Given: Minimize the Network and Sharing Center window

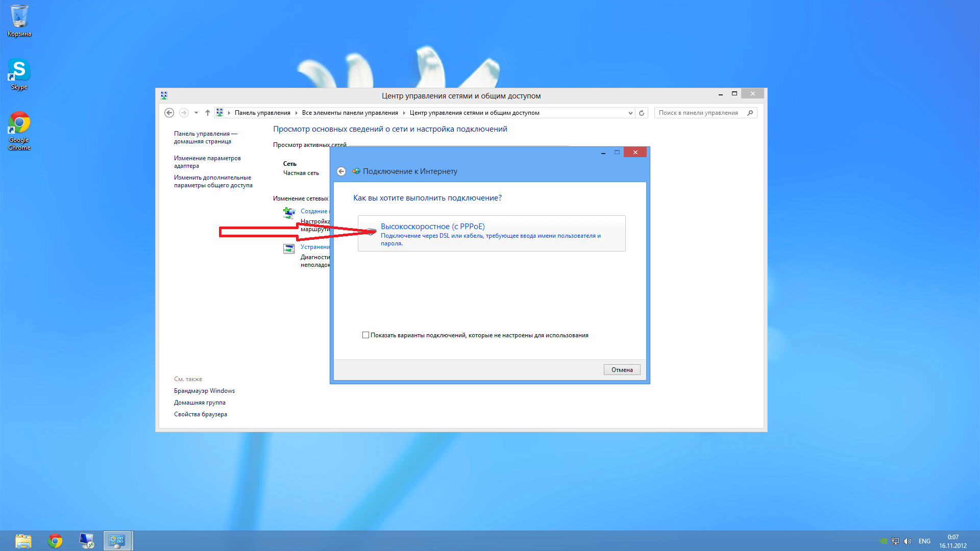Looking at the screenshot, I should tap(721, 94).
